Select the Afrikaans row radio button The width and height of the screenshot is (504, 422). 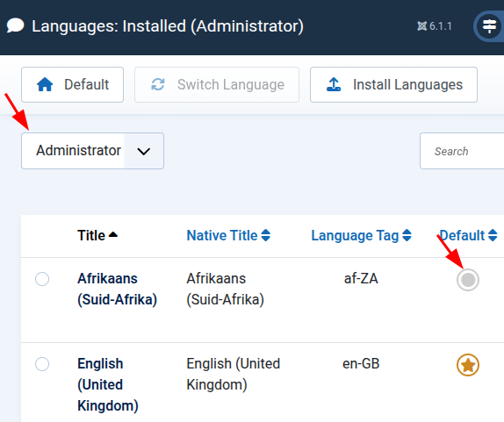point(42,279)
